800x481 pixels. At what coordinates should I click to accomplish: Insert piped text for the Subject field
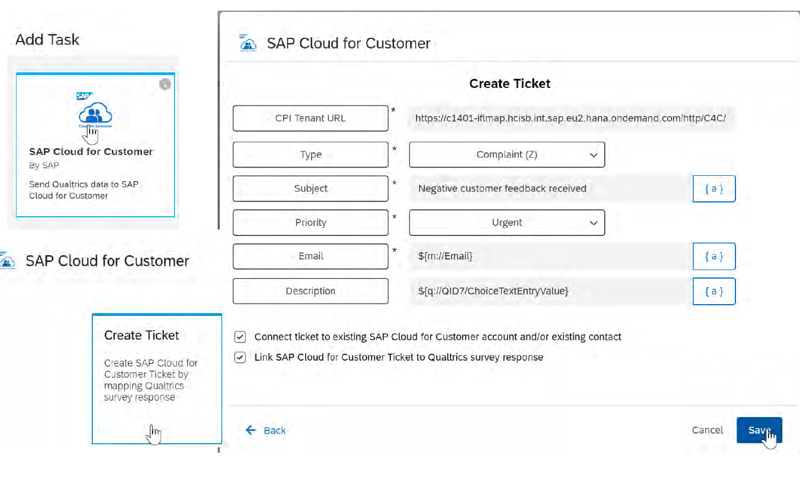tap(714, 189)
